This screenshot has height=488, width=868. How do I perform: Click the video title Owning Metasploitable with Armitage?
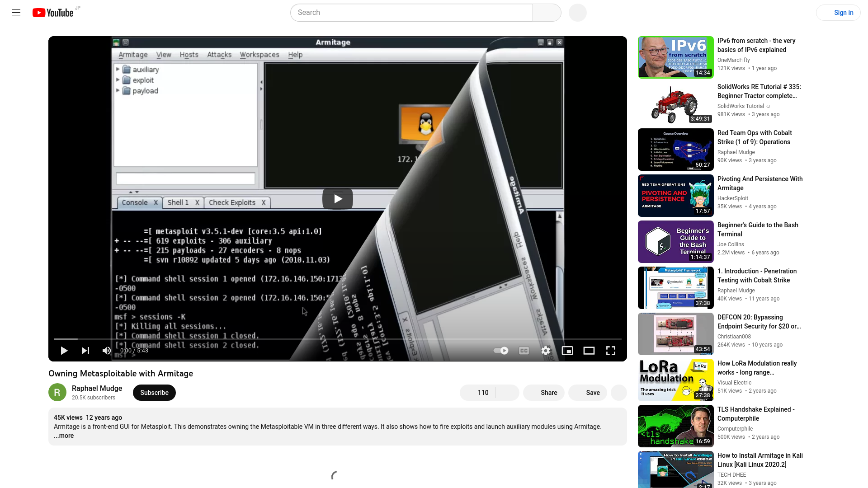(x=121, y=374)
